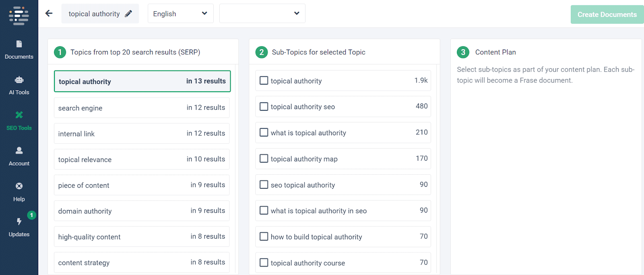
Task: Select the 'piece of content' topic
Action: click(142, 185)
